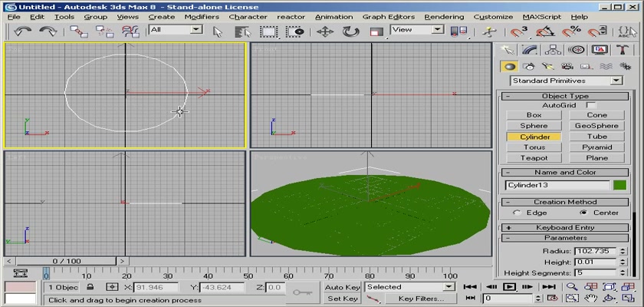Activate the Select and Link tool
Screen dimensions: 644x307
click(78, 31)
